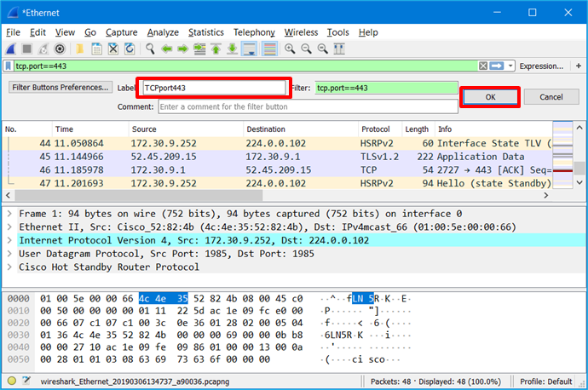Restart the current capture

pos(43,49)
